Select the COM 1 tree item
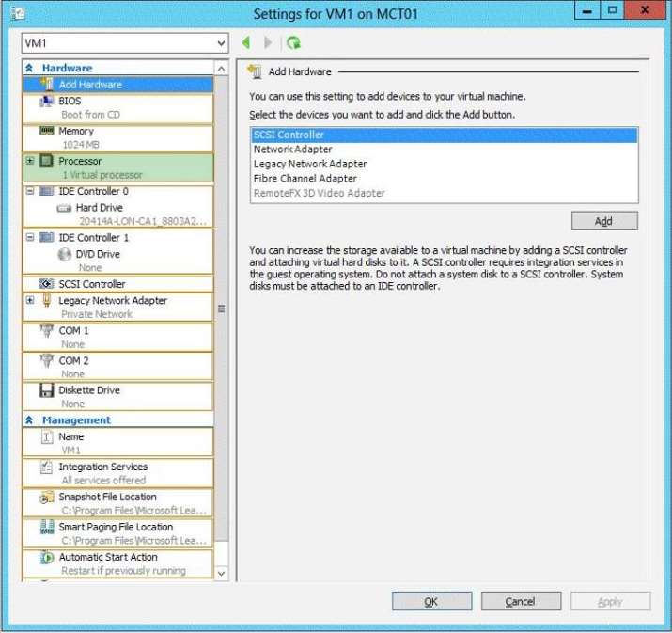This screenshot has width=672, height=633. [x=117, y=337]
